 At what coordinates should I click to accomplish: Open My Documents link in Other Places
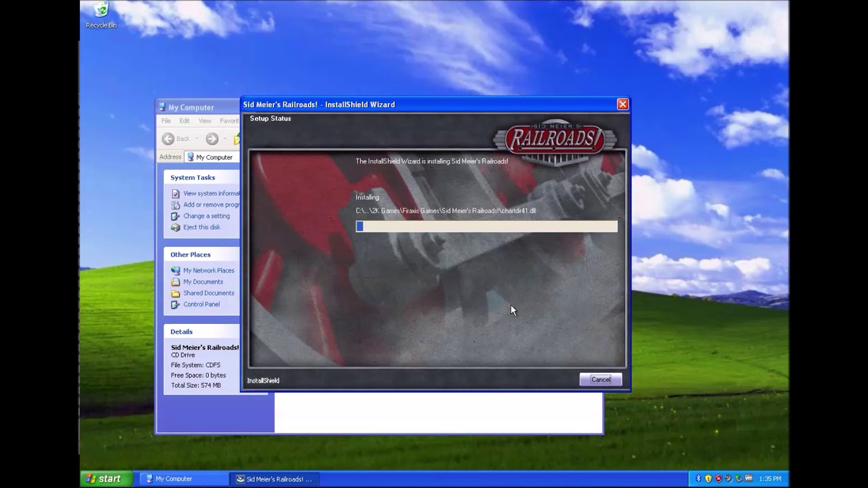203,282
